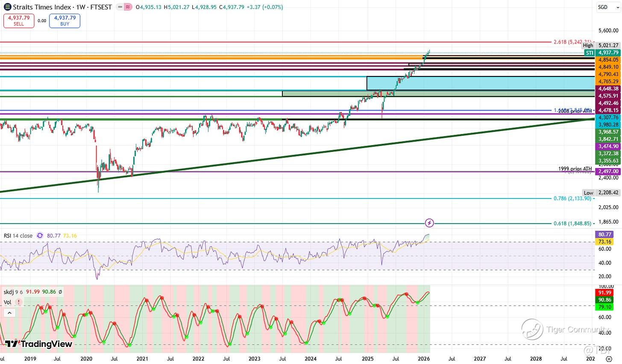622x364 pixels.
Task: Click the yellow 73.16 RSI axis label
Action: (604, 242)
